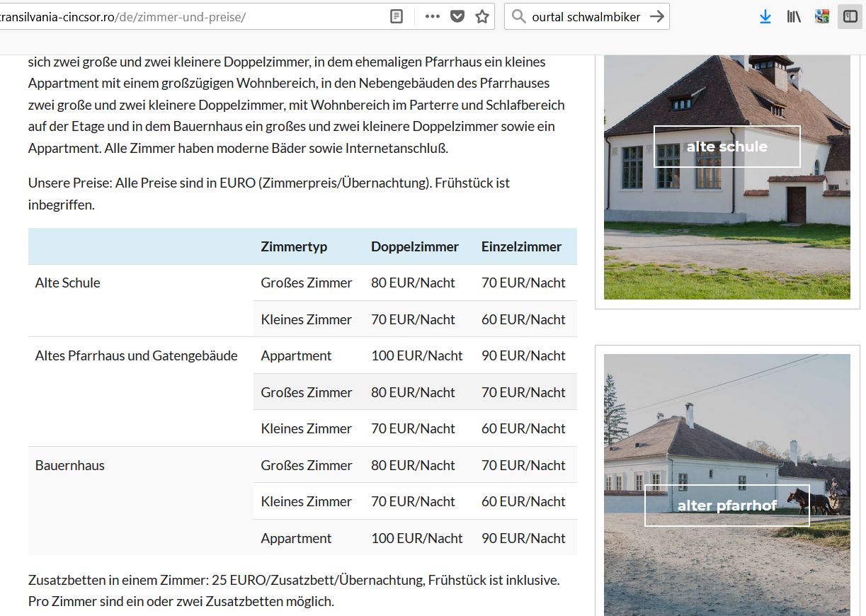The width and height of the screenshot is (866, 616).
Task: Click the colorful extension icon in toolbar
Action: tap(822, 16)
